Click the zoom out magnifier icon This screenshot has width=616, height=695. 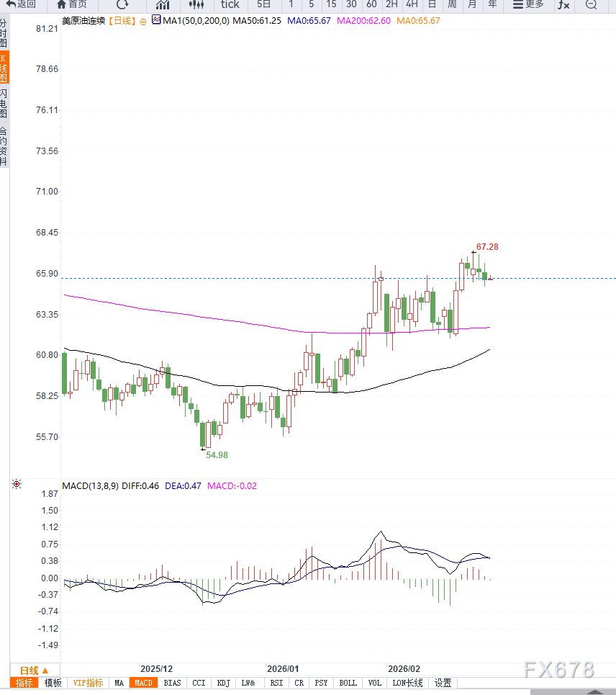591,4
